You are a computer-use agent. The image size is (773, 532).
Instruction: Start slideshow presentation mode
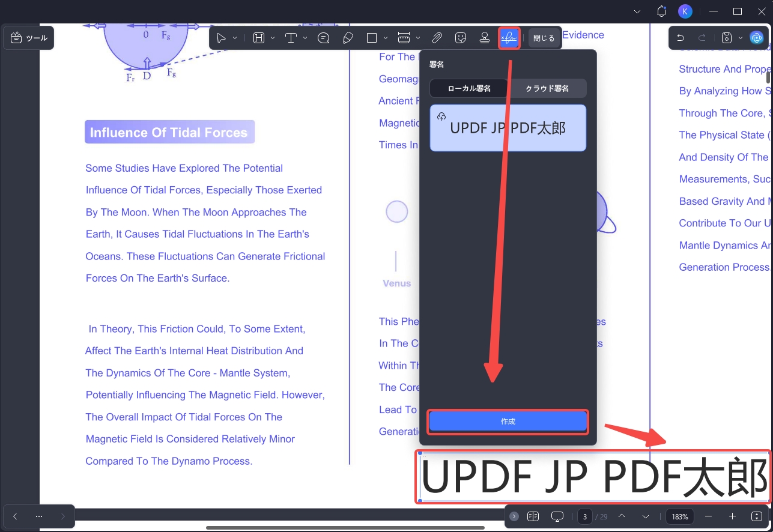557,516
